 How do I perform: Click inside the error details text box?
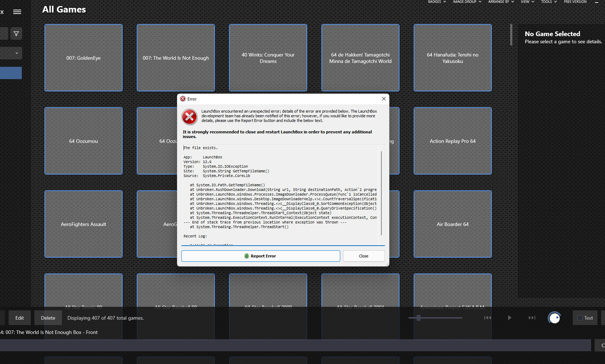click(280, 195)
